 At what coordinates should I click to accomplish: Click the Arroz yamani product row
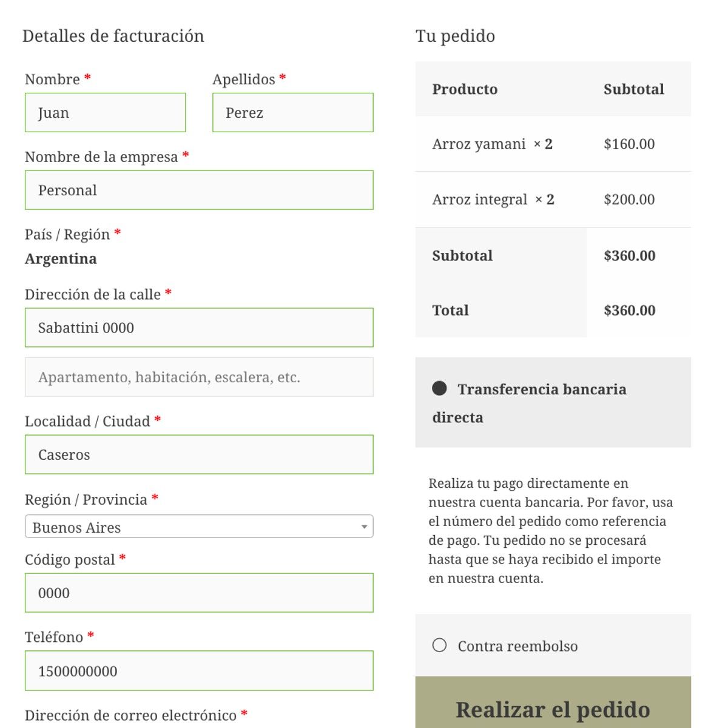[x=553, y=144]
